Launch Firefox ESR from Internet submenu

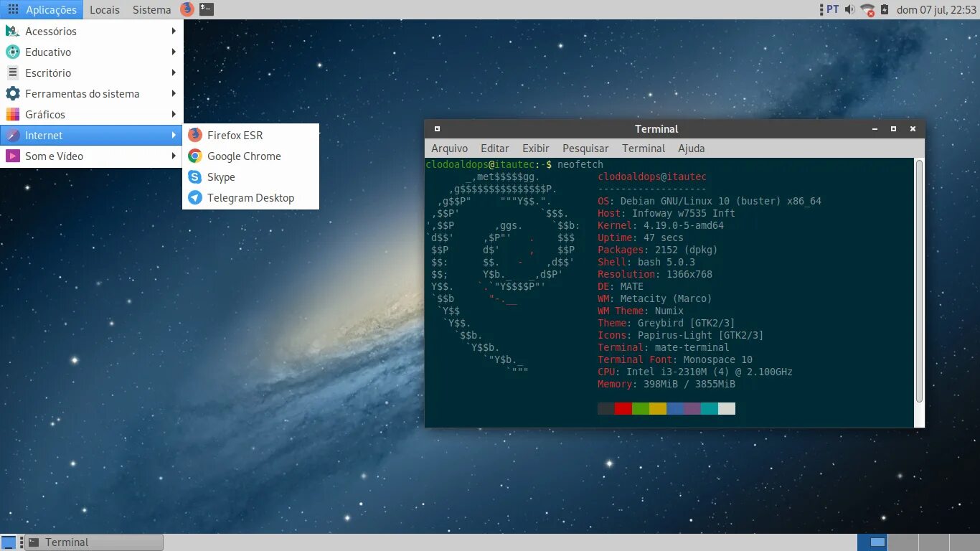click(x=250, y=135)
